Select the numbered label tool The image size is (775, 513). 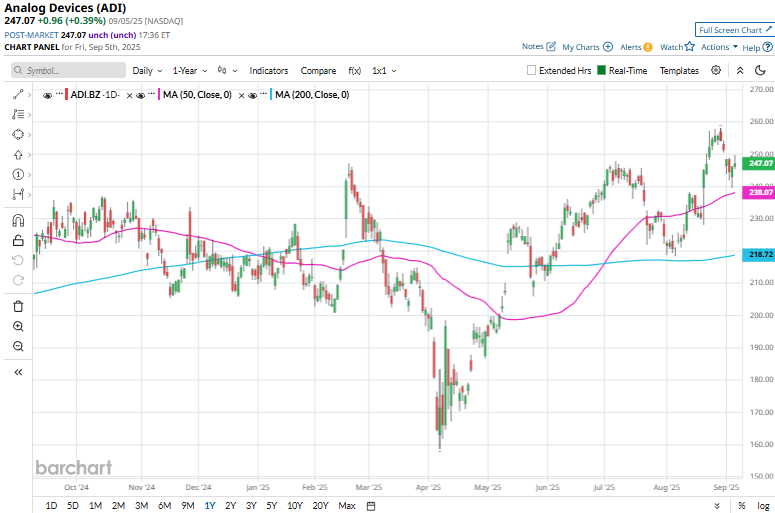click(18, 174)
